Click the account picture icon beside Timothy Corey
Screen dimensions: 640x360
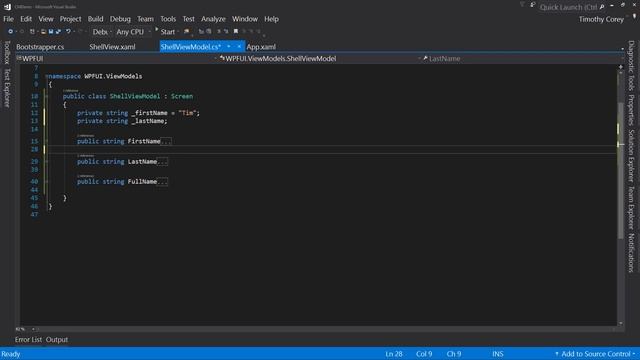635,16
